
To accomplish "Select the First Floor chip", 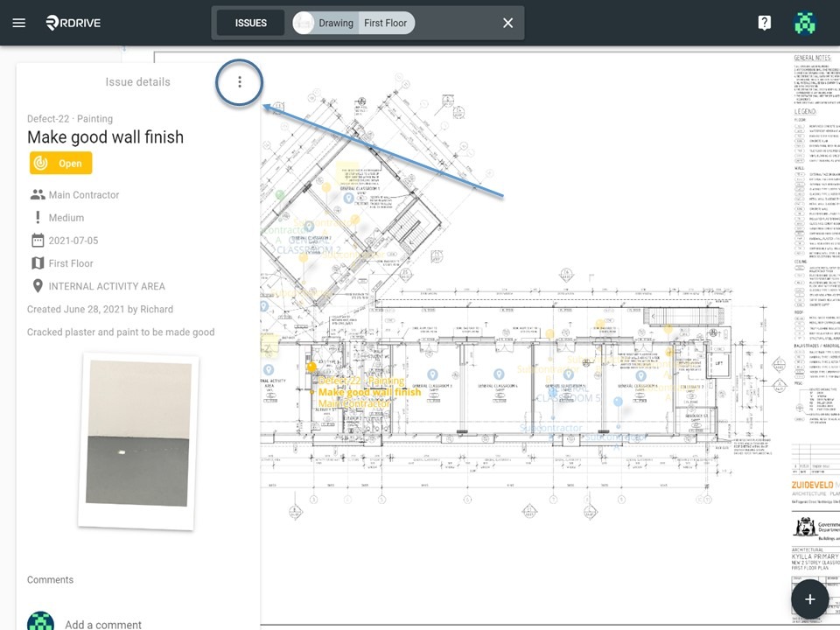I will tap(386, 23).
